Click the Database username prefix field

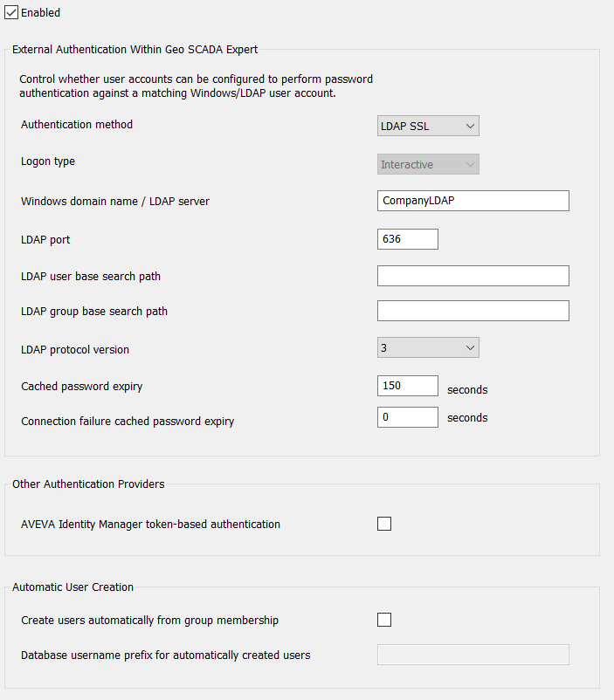[473, 655]
